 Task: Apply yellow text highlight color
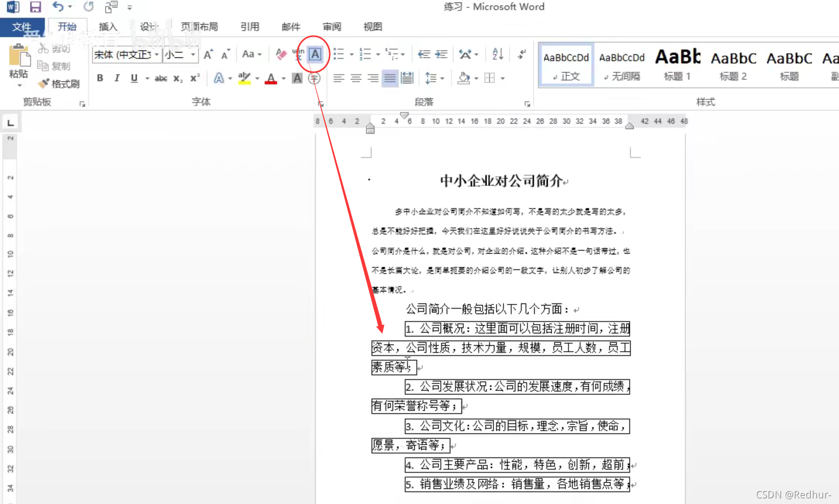point(244,78)
